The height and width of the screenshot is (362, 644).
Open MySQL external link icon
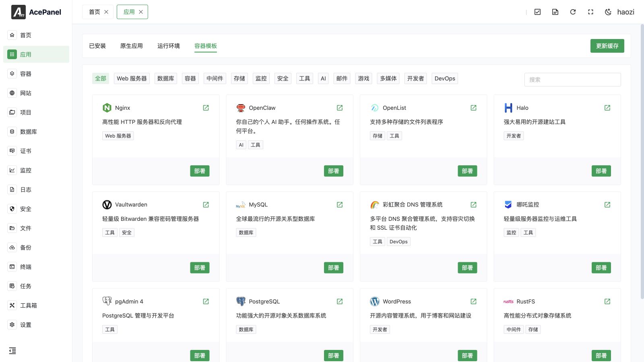tap(340, 205)
